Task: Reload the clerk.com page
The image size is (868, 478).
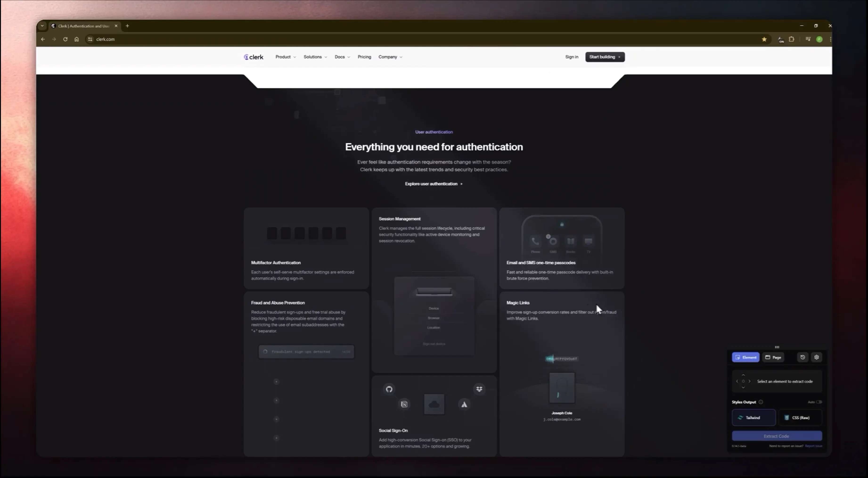Action: click(x=65, y=39)
